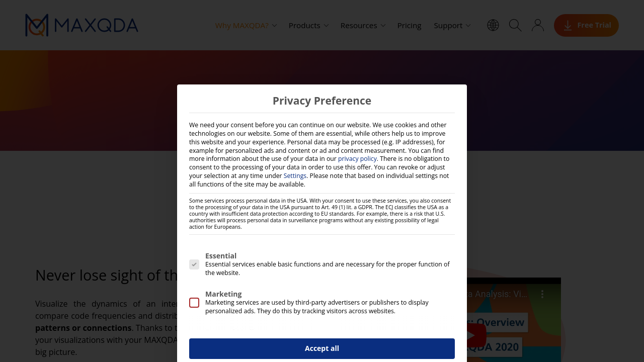Click the Essential label heading
644x362 pixels.
click(221, 256)
